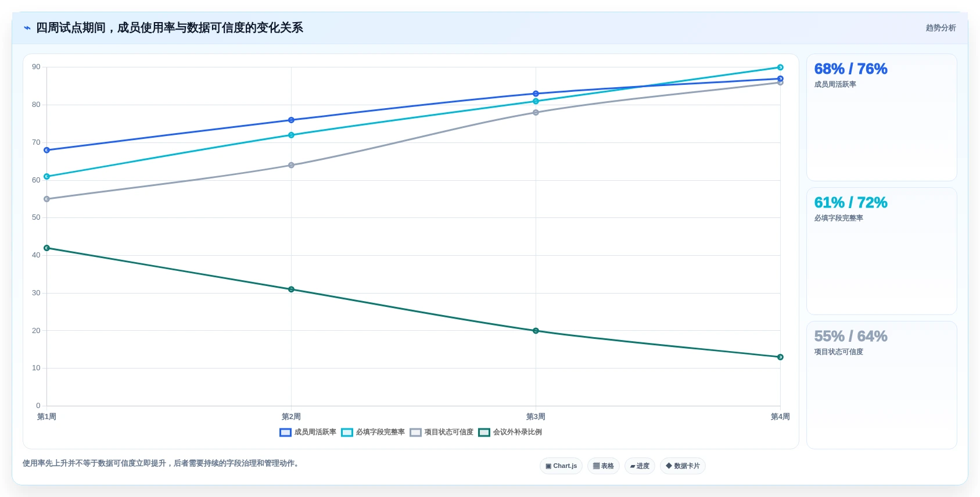Click the 第2周 point on 会议外补录比例 line

291,289
